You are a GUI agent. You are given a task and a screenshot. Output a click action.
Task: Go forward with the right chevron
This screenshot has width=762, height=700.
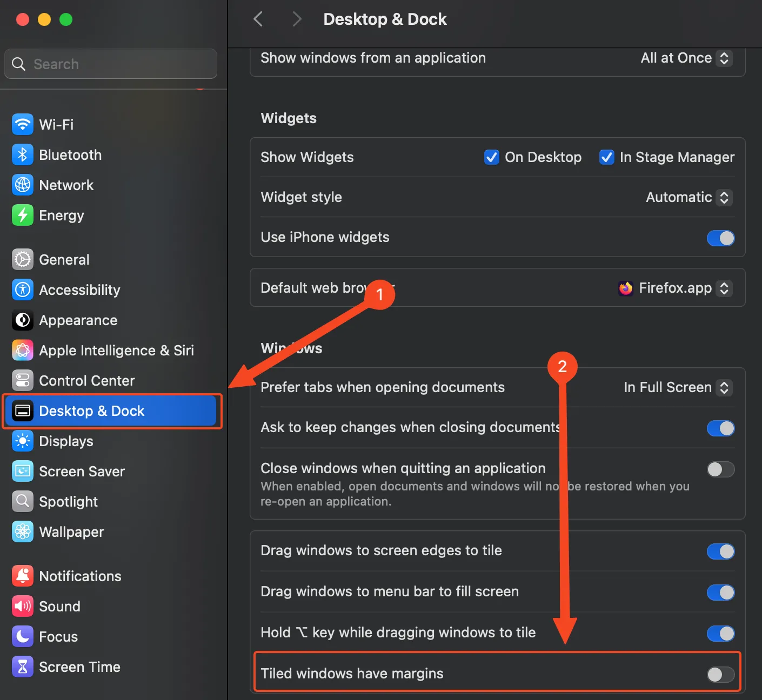(x=296, y=19)
